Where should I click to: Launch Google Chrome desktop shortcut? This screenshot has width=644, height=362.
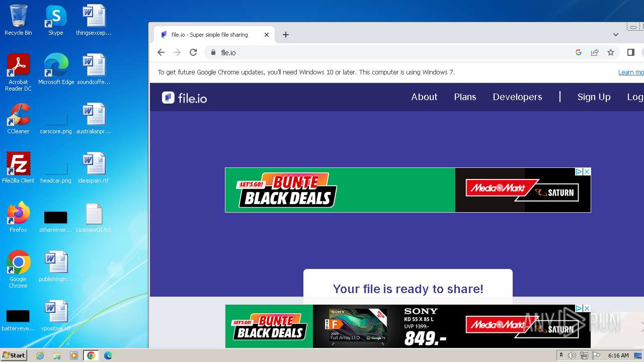tap(18, 269)
